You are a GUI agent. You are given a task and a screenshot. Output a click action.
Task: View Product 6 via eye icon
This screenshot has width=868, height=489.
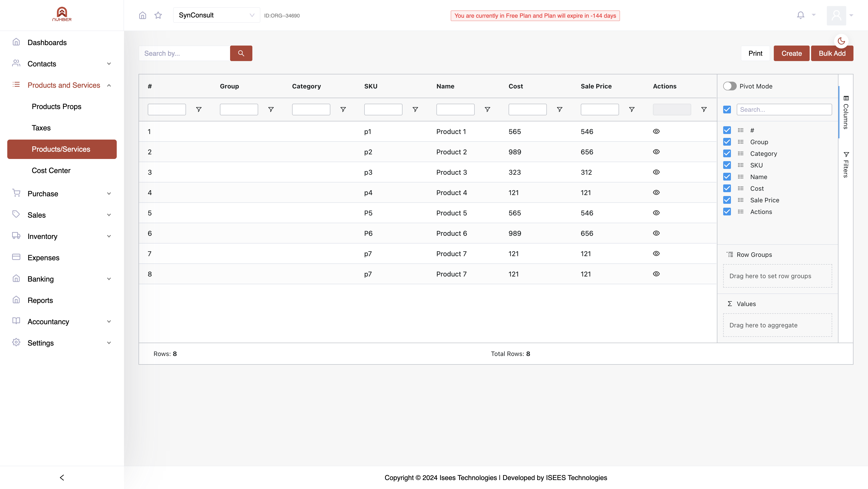click(x=656, y=233)
